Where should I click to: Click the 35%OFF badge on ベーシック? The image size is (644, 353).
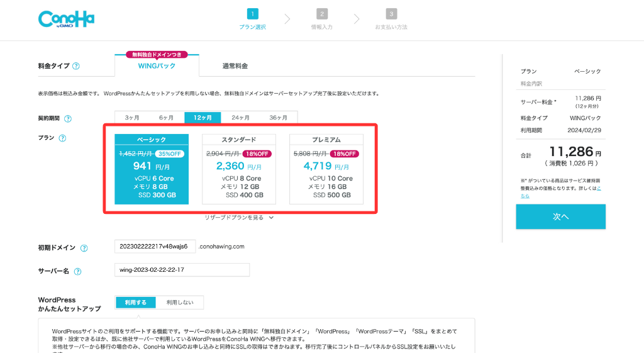[x=170, y=154]
